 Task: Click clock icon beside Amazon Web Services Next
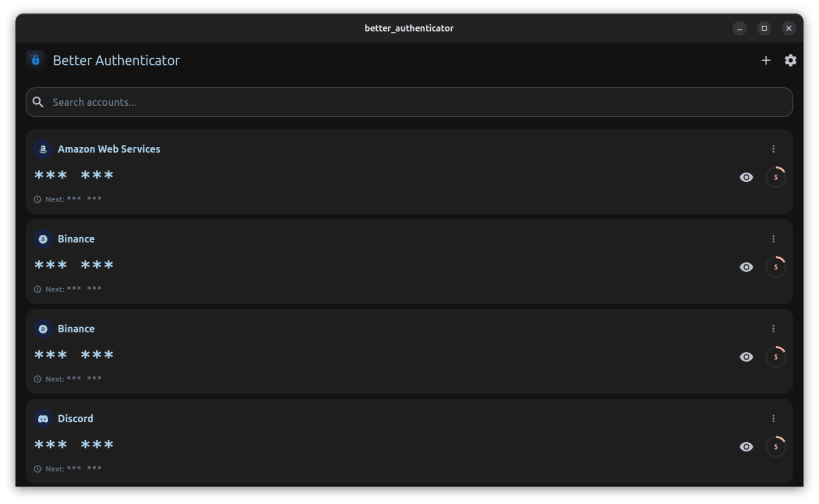point(38,200)
